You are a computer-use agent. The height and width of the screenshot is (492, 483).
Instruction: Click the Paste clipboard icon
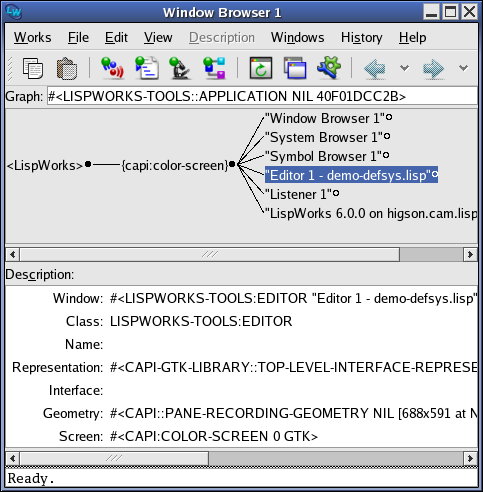(x=67, y=68)
